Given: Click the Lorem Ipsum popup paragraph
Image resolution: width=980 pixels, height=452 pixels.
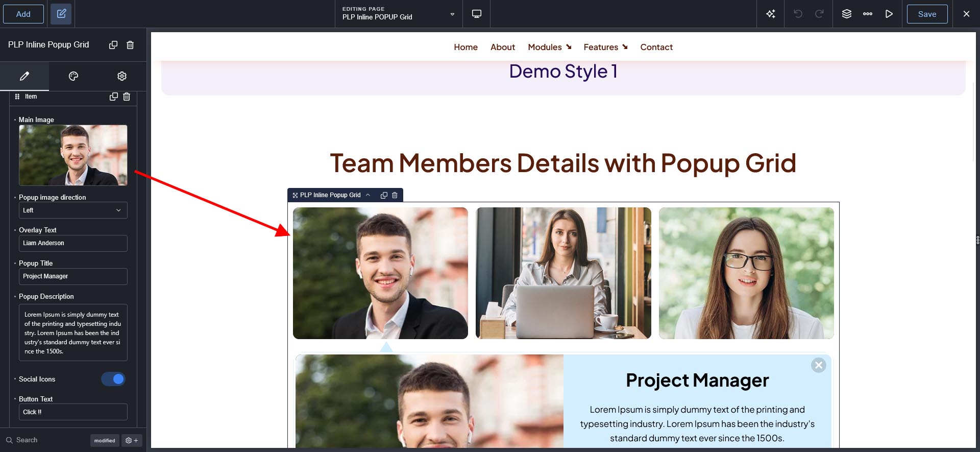Looking at the screenshot, I should (697, 424).
